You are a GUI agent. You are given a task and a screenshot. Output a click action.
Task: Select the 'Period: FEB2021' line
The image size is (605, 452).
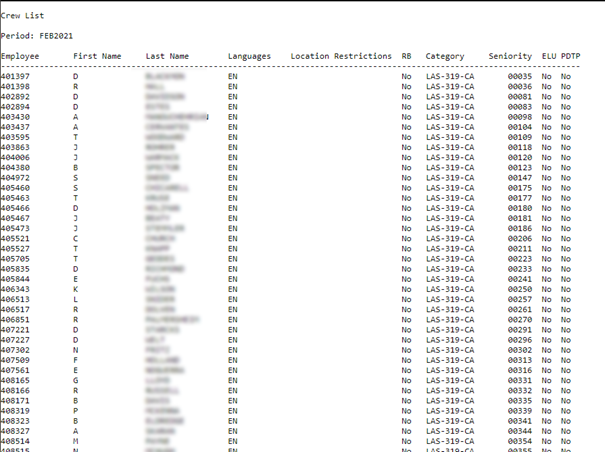point(37,36)
